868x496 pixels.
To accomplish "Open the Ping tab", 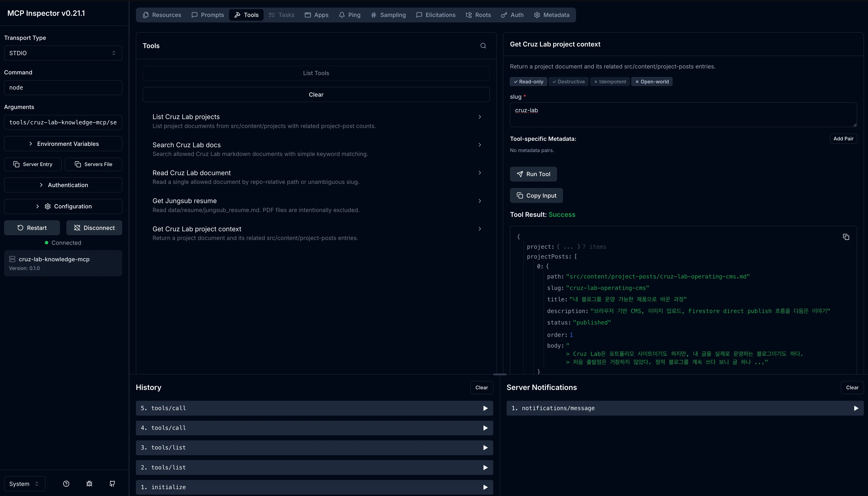I will 349,15.
